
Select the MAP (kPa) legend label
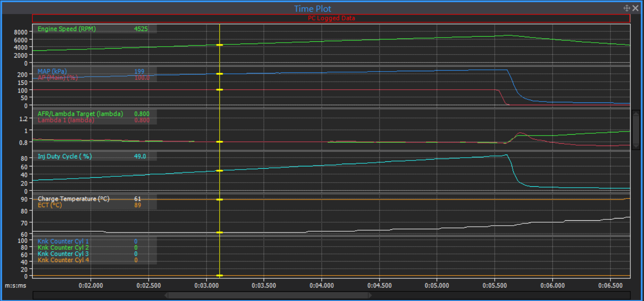coord(52,71)
